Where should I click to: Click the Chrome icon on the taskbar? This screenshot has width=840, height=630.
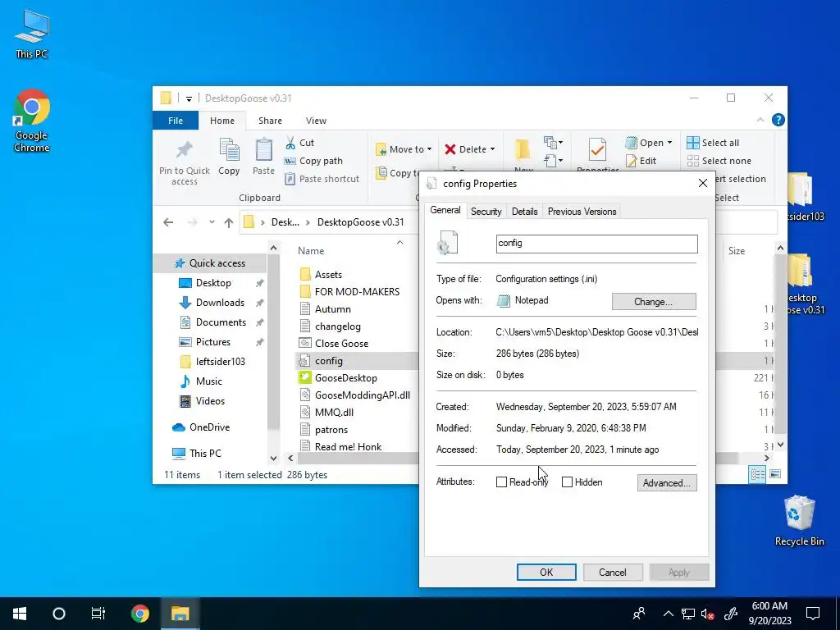pos(139,614)
